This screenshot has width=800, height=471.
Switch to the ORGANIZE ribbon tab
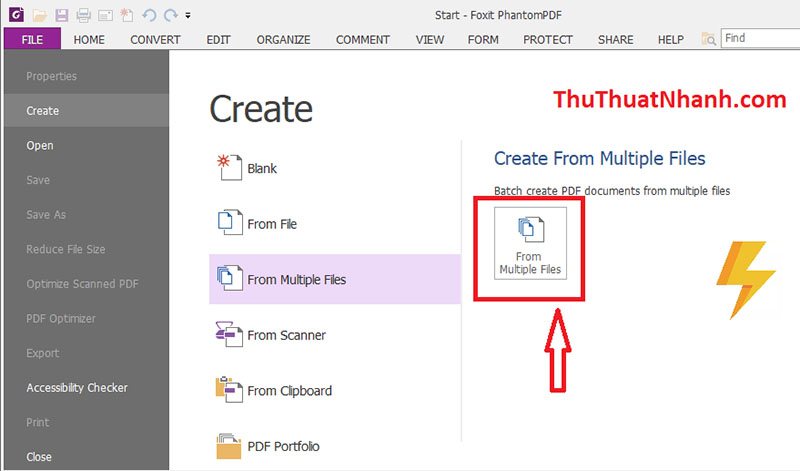tap(283, 39)
